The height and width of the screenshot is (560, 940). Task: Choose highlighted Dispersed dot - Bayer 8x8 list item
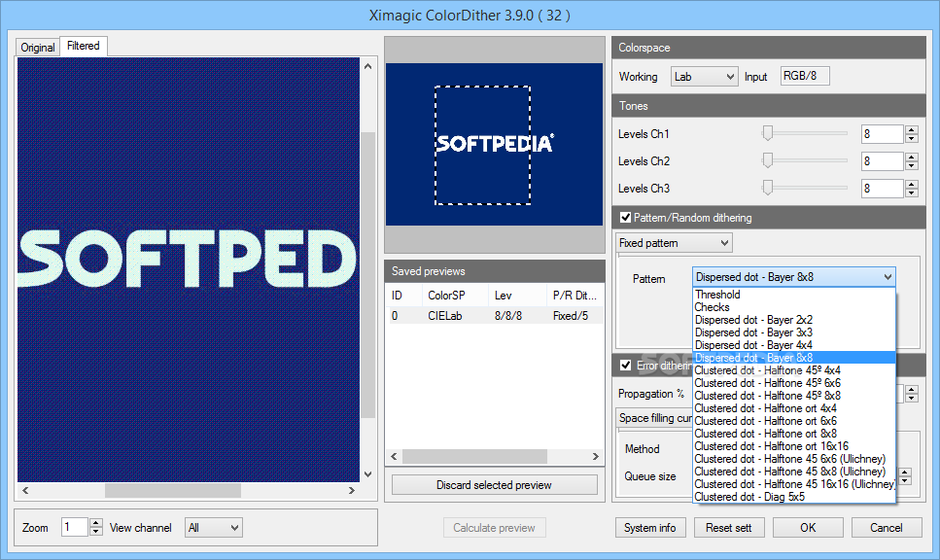click(x=794, y=358)
